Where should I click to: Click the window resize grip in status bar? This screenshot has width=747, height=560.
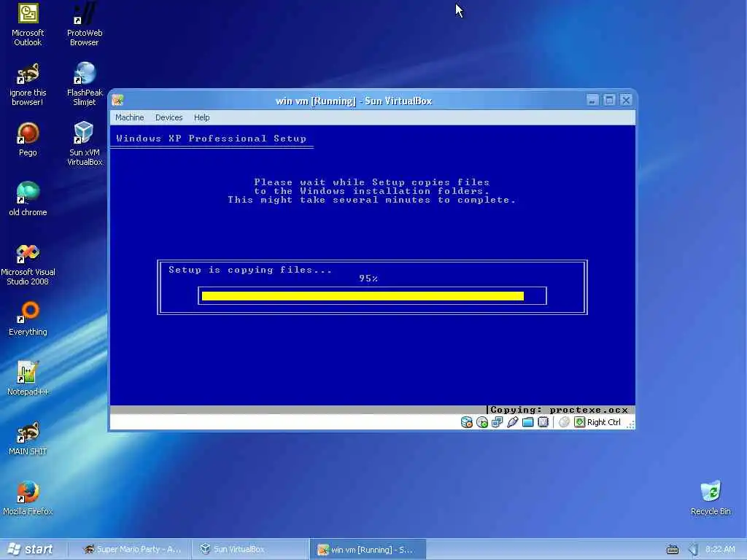630,424
